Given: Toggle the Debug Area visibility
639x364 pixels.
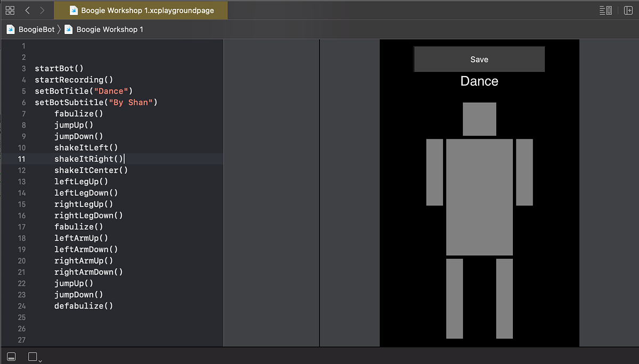Looking at the screenshot, I should pos(11,357).
